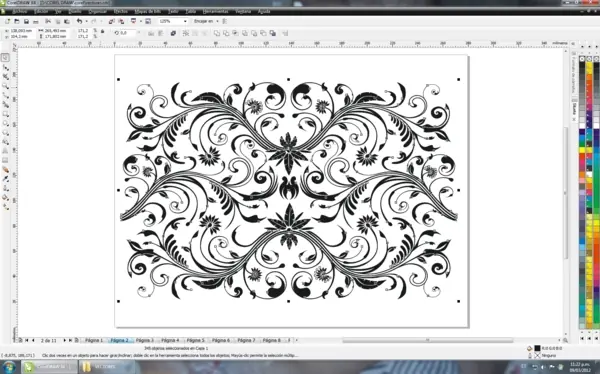Screen dimensions: 600x374
Task: Click the Export icon
Action: tap(121, 21)
